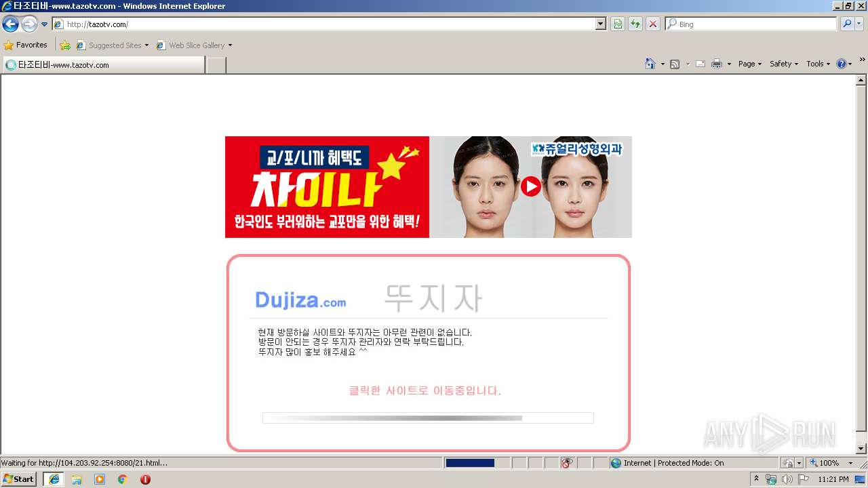The height and width of the screenshot is (488, 868).
Task: Click the Refresh page icon
Action: pos(635,24)
